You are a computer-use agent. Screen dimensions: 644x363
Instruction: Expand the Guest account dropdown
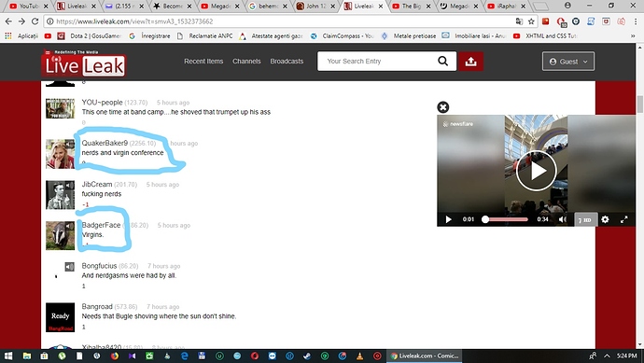coord(568,62)
